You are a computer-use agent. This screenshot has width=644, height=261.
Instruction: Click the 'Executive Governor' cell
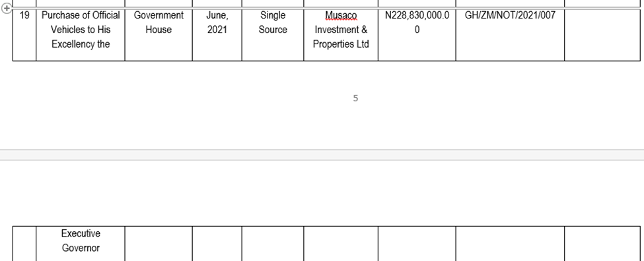[x=81, y=243]
